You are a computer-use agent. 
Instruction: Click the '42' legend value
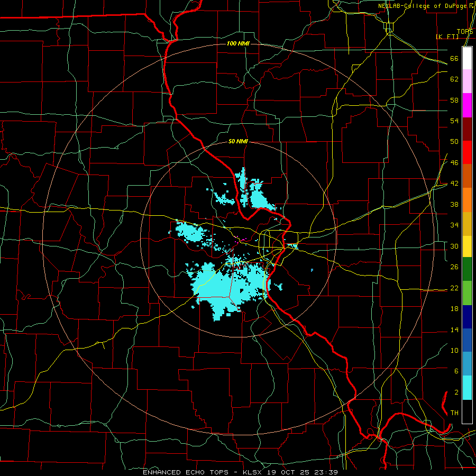[454, 183]
